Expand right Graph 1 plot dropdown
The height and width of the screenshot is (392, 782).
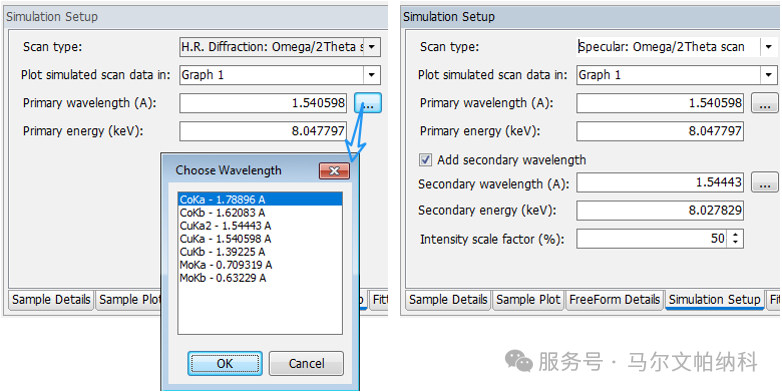pos(769,75)
